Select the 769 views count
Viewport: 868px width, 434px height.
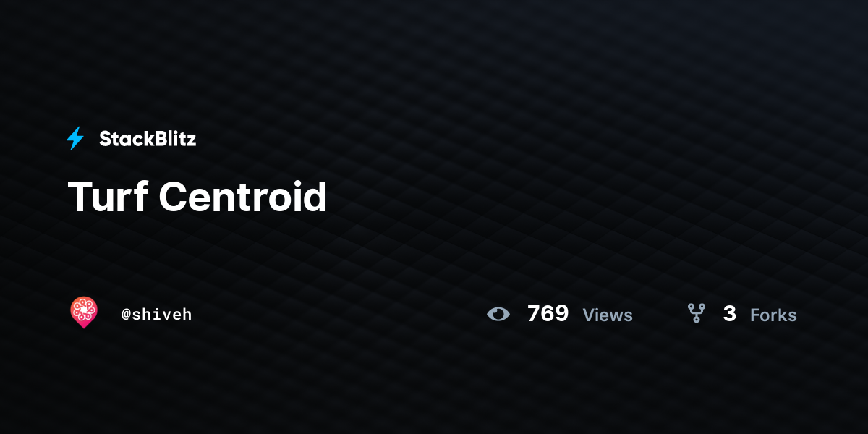pos(548,314)
